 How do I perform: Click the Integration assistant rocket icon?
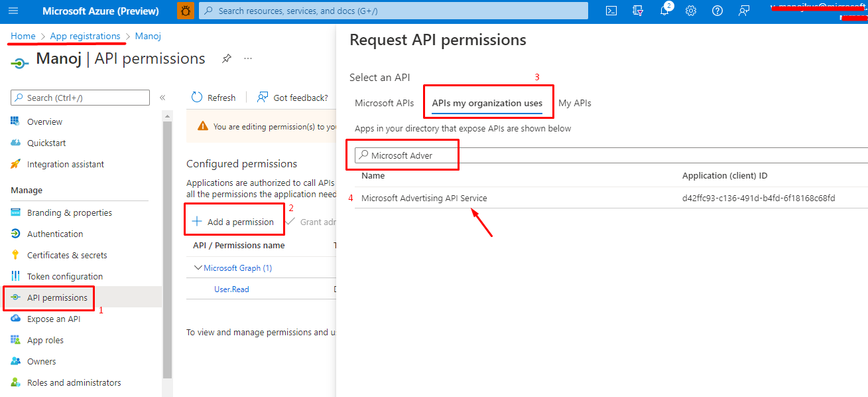click(16, 164)
